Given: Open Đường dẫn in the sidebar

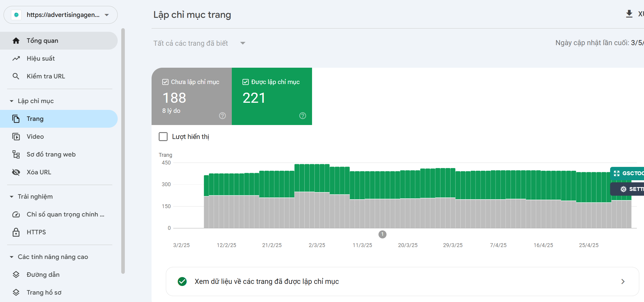Looking at the screenshot, I should pos(43,275).
